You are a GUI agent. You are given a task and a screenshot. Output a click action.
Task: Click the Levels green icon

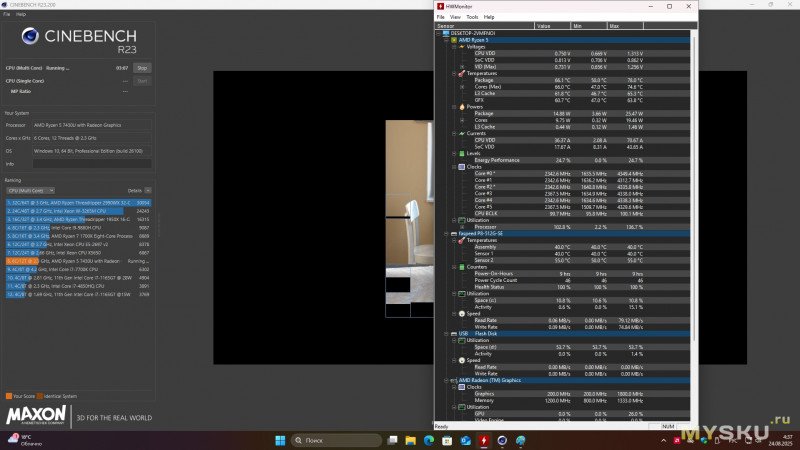point(462,154)
